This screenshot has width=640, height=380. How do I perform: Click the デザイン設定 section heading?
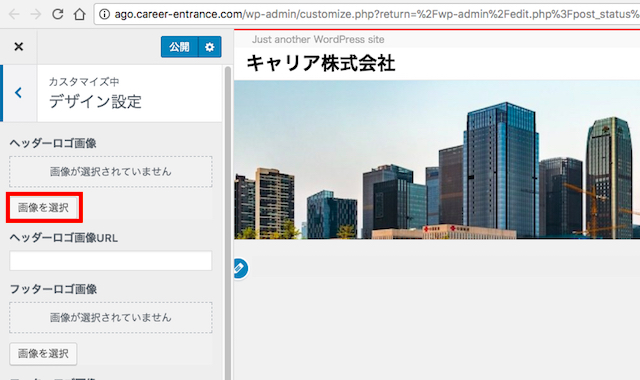(x=96, y=102)
